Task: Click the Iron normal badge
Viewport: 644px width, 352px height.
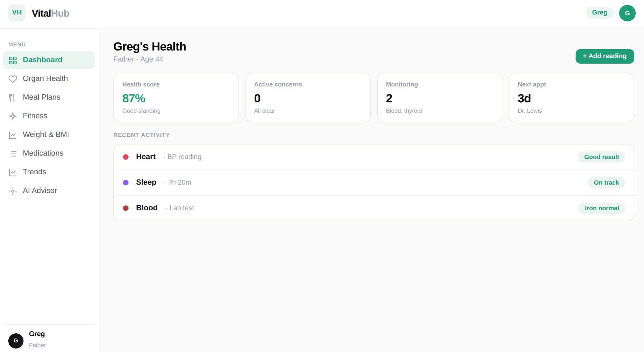Action: (x=602, y=208)
